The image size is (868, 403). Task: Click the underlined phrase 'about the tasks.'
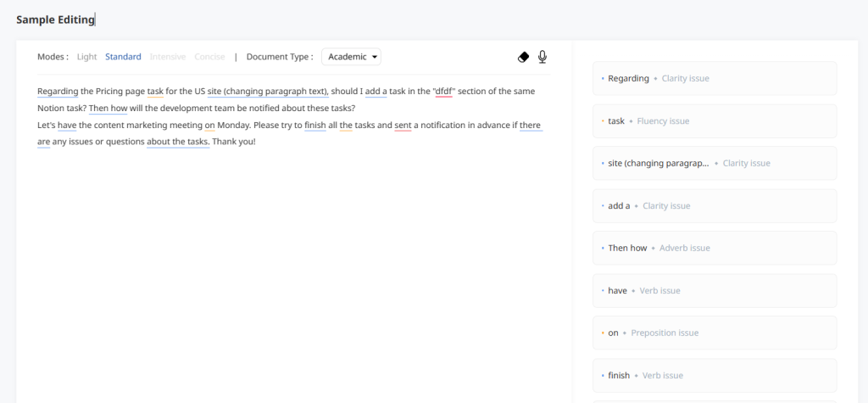pyautogui.click(x=178, y=142)
